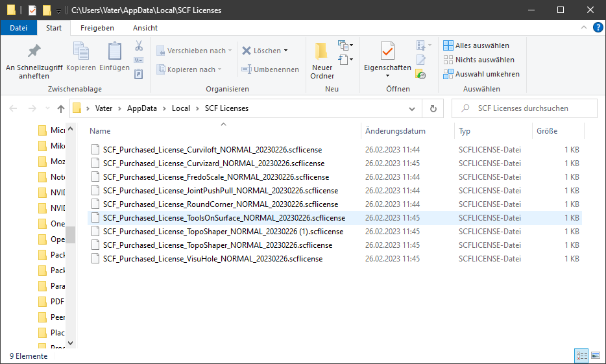Open Eigenschaften via the checkmark icon

[387, 51]
